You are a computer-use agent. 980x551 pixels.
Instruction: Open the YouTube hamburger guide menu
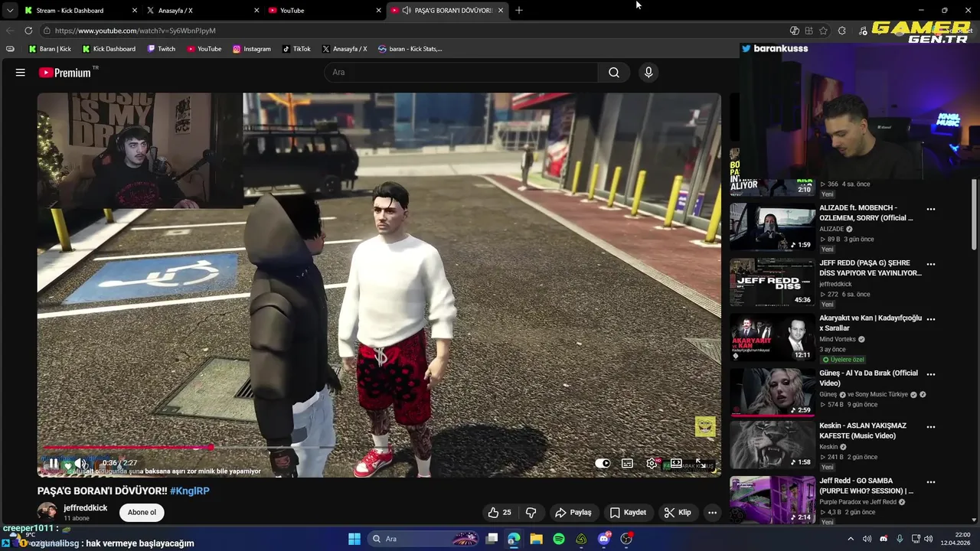pyautogui.click(x=21, y=72)
